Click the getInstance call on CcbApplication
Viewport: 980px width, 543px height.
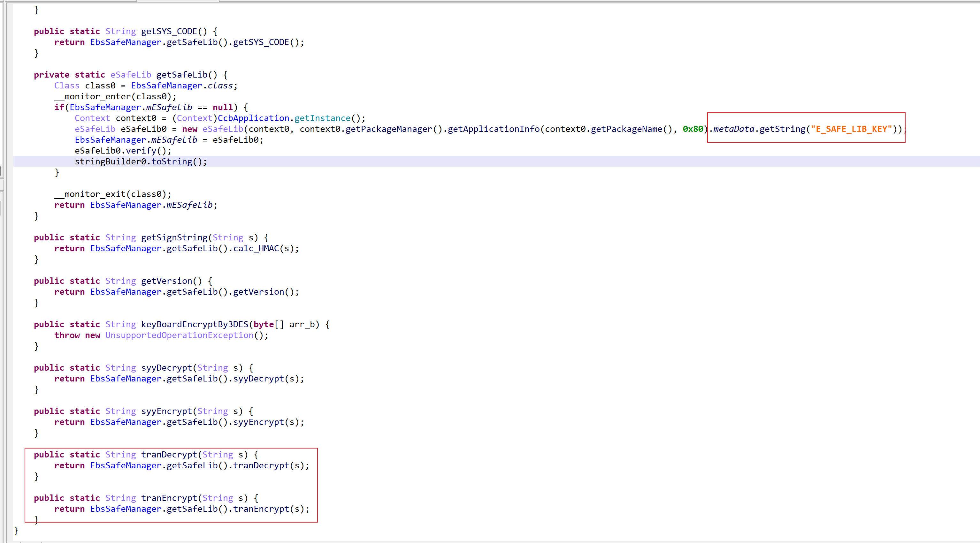point(322,118)
